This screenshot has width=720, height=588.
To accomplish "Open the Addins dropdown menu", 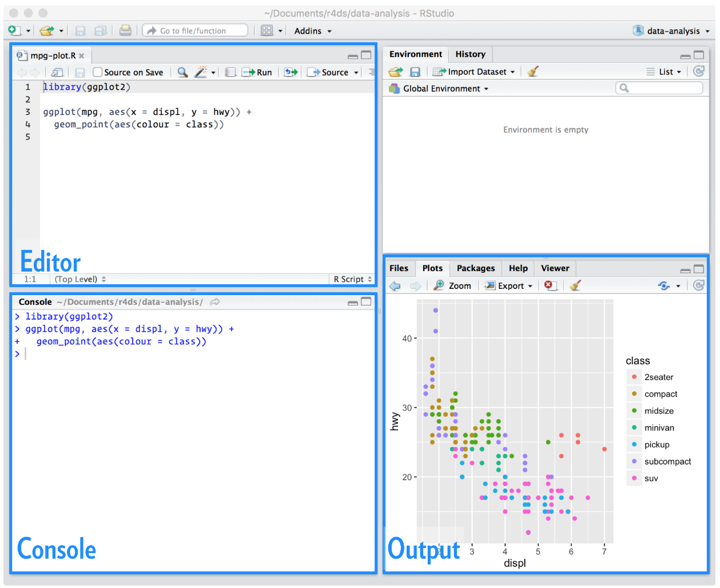I will pyautogui.click(x=313, y=31).
